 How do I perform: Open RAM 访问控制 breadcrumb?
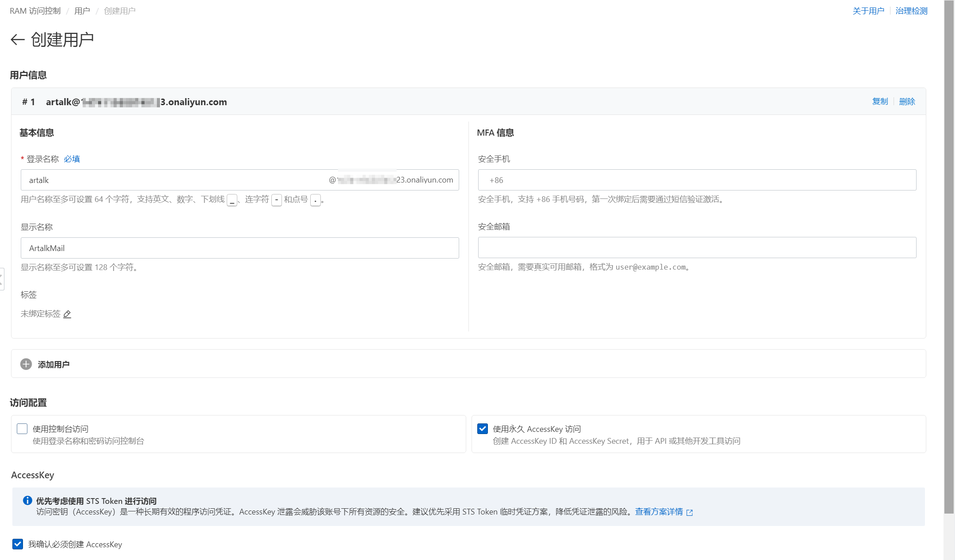tap(35, 11)
